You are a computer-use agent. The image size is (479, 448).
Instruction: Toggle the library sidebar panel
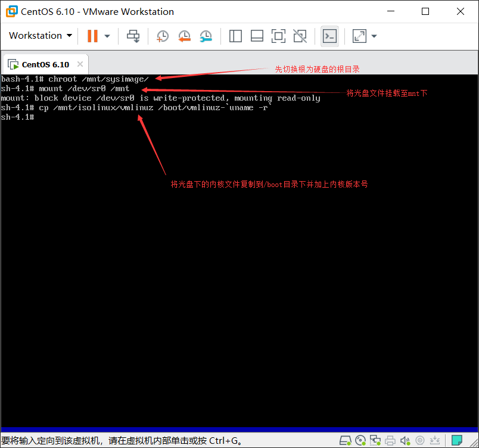click(235, 36)
